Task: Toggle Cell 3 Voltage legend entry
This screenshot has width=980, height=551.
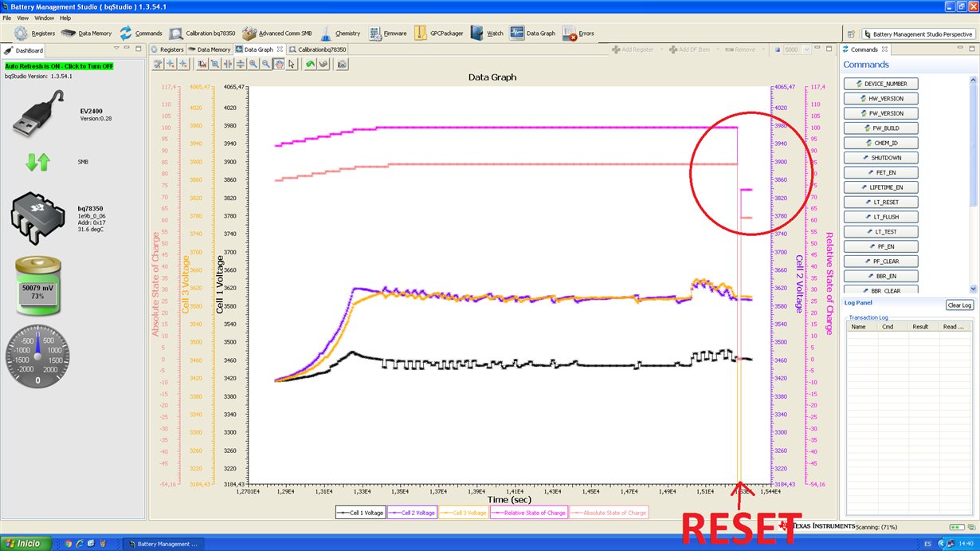Action: point(464,513)
